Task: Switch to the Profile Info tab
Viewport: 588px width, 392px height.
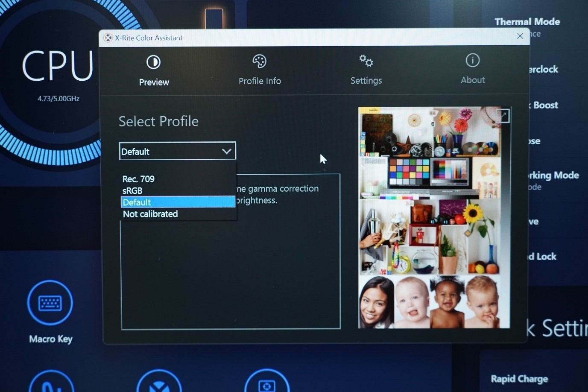Action: (260, 70)
